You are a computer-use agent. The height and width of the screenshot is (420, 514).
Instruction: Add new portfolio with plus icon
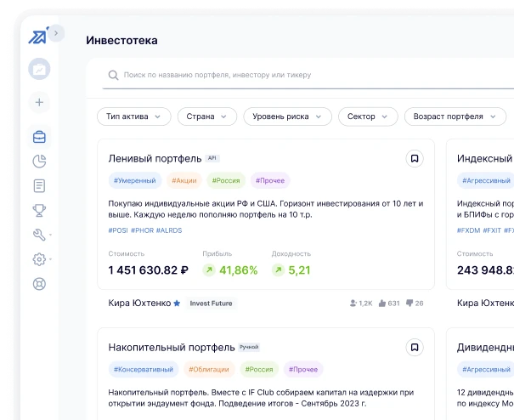click(39, 102)
